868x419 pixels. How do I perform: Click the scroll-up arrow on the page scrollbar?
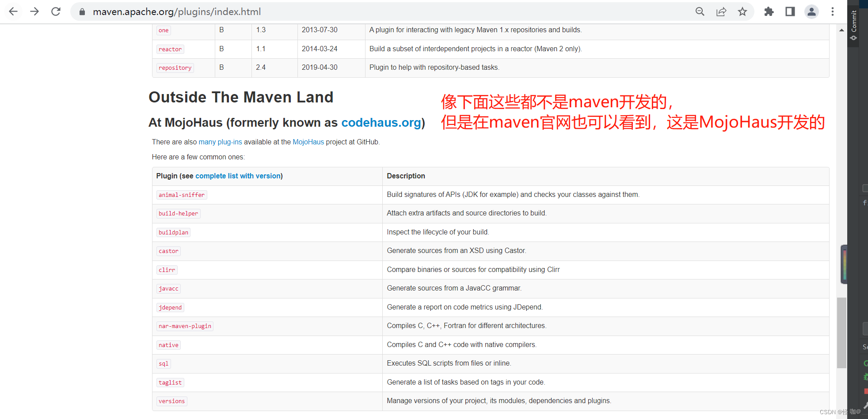click(841, 30)
